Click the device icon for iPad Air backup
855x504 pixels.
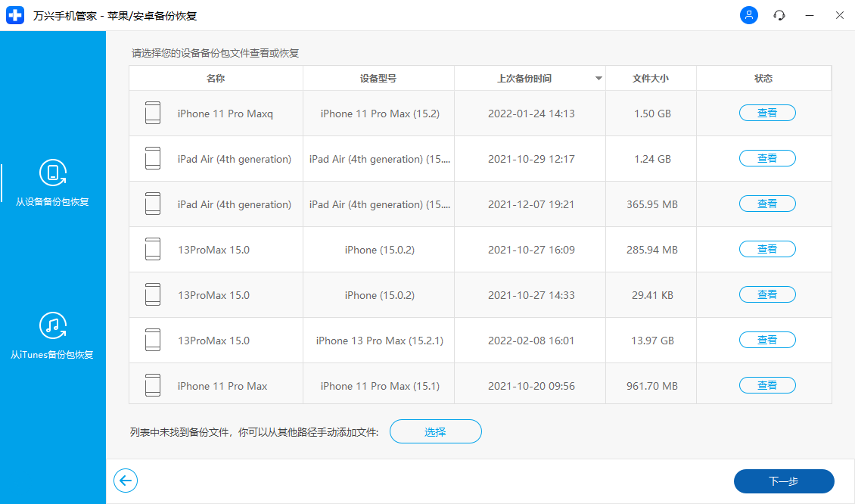[153, 157]
